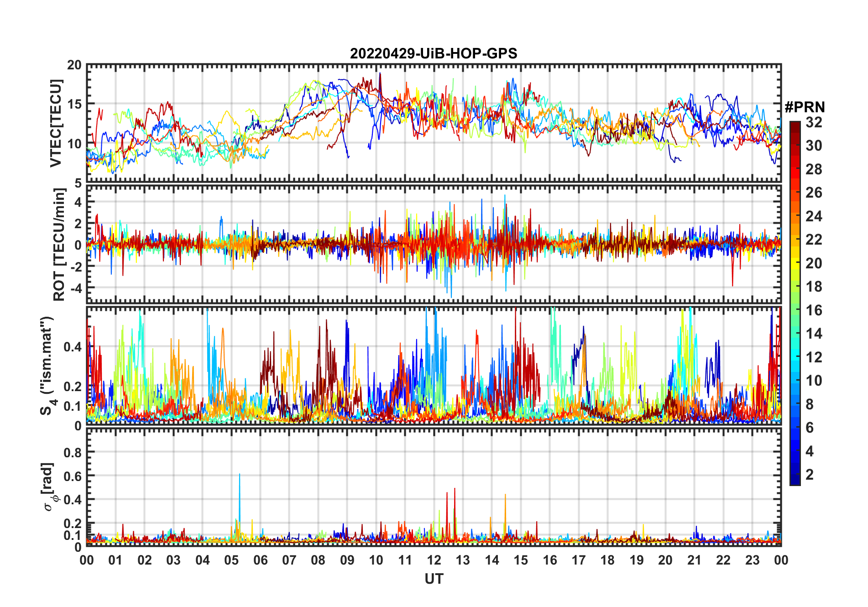
Task: Click the 06 tick on UT axis
Action: pos(260,560)
